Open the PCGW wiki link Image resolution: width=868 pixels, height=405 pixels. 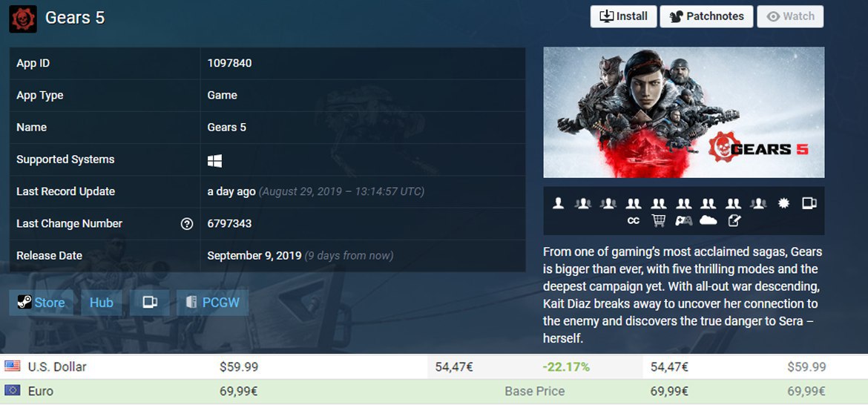pos(213,303)
